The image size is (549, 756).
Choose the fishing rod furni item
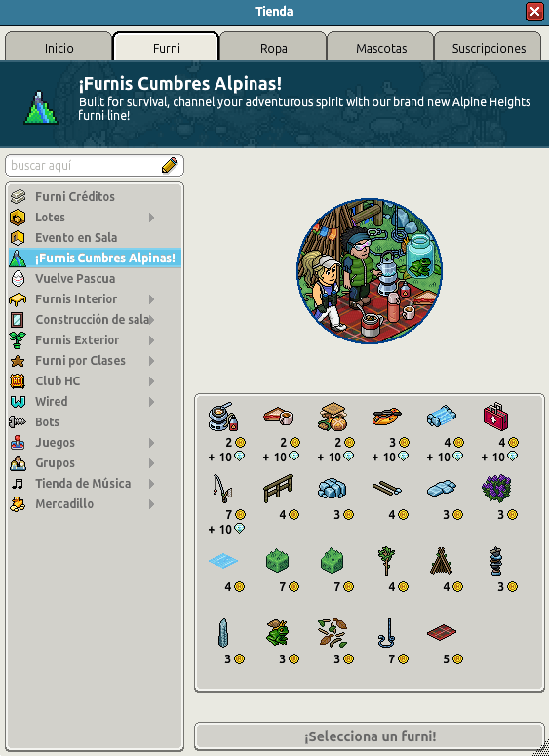click(x=222, y=489)
